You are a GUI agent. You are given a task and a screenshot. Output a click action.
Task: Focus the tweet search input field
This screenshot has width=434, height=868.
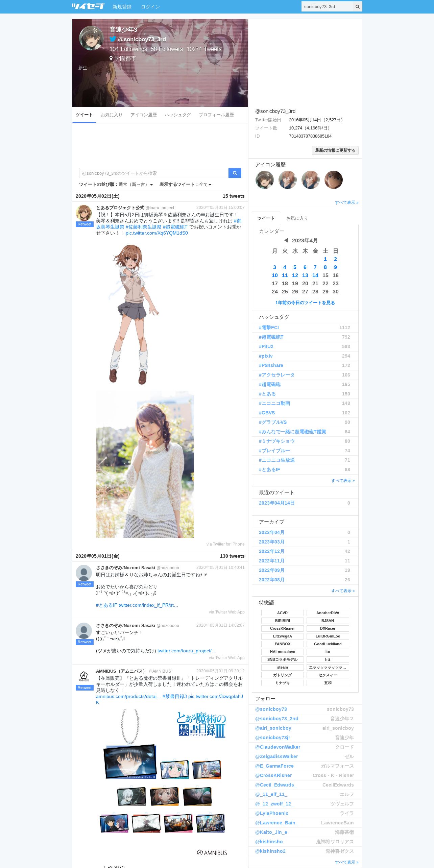(x=154, y=173)
